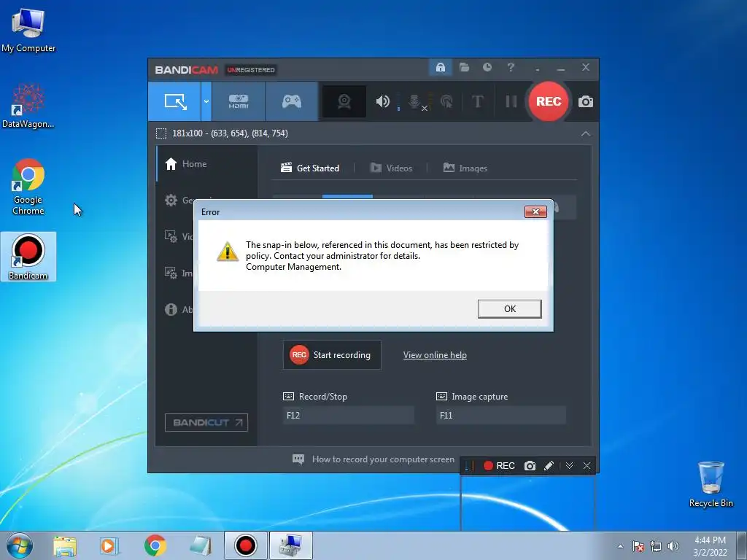The height and width of the screenshot is (560, 747).
Task: Toggle mouse click effects icon
Action: tap(446, 101)
